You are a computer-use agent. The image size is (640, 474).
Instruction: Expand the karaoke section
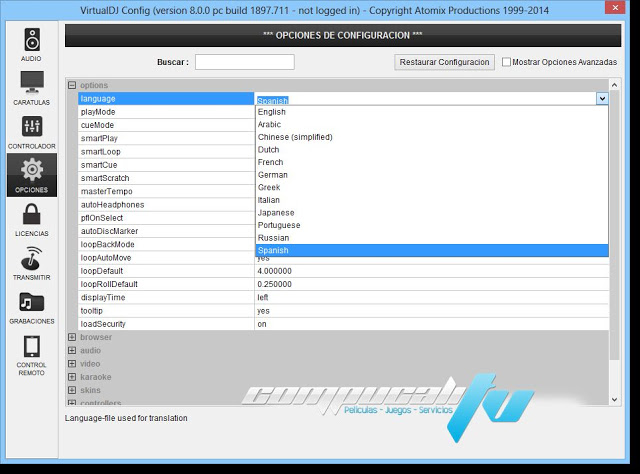pos(72,377)
